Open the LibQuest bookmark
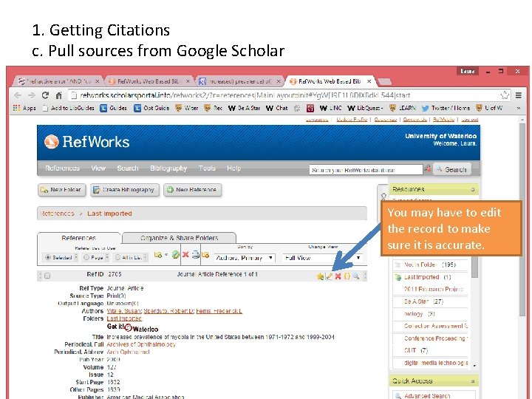Image resolution: width=532 pixels, height=399 pixels. coord(366,108)
